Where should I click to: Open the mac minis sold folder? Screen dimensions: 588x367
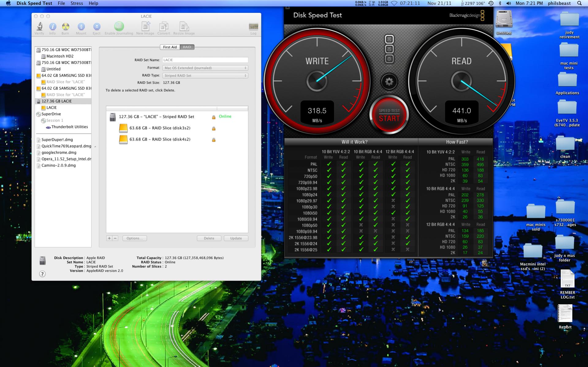[536, 218]
